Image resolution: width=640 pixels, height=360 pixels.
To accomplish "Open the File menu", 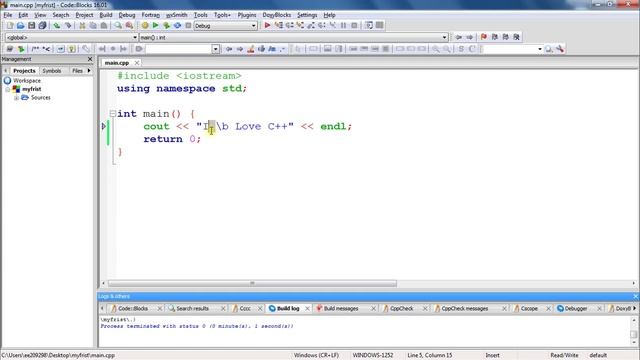I will click(x=8, y=15).
